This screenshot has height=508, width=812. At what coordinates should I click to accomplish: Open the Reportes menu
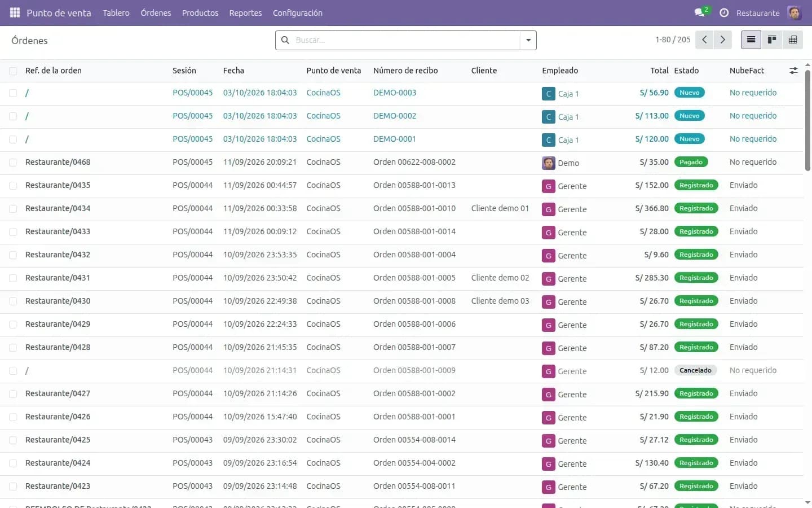click(x=245, y=12)
